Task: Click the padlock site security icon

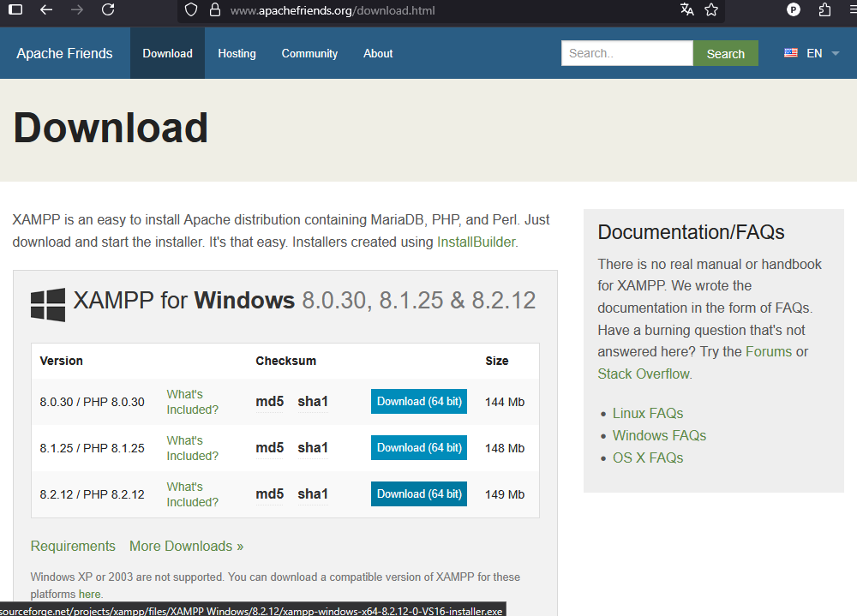Action: pyautogui.click(x=215, y=9)
